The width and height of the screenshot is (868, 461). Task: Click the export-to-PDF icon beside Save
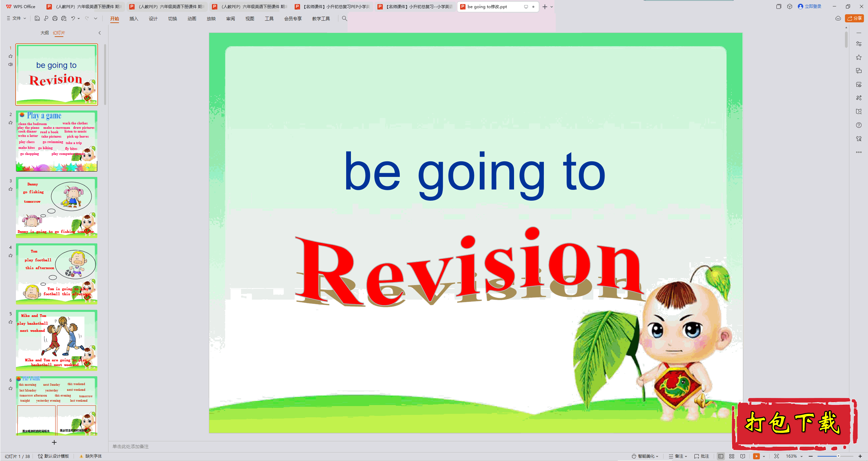[x=46, y=18]
